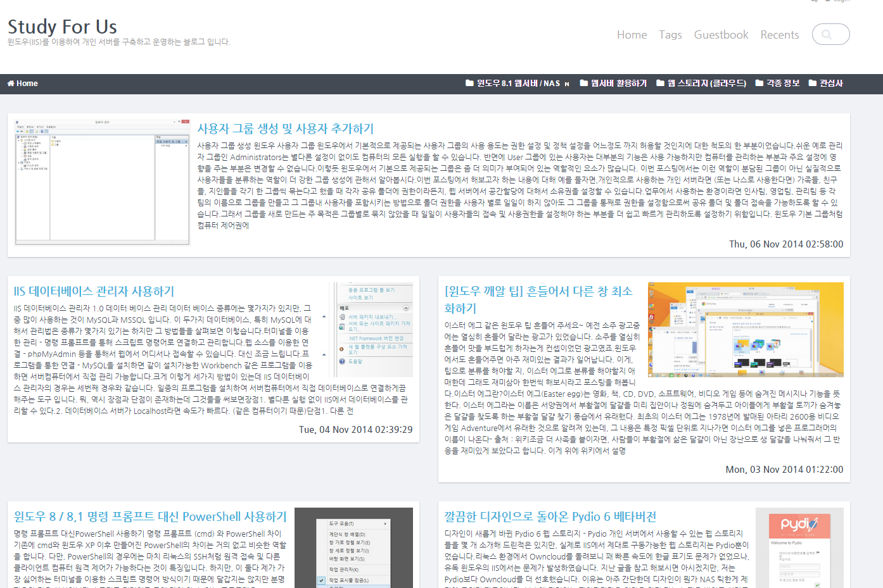Click the folder icon beside 웹 스토리지 (클라우드)
Viewport: 883px width, 588px height.
click(x=661, y=83)
